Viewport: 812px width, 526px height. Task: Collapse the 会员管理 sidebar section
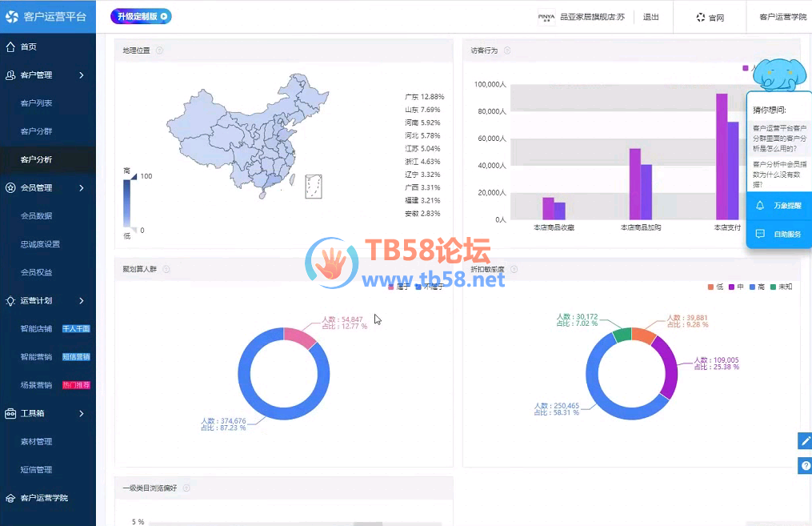pos(82,188)
